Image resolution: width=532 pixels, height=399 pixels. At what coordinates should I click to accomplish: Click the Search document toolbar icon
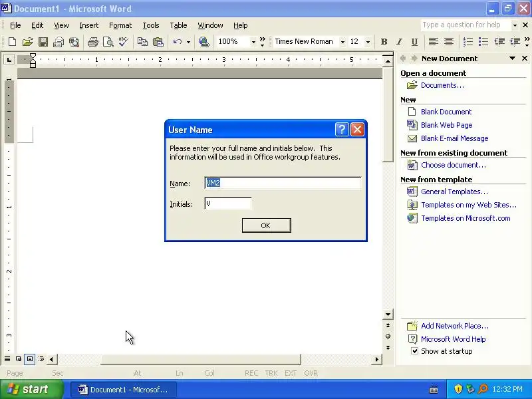(74, 42)
